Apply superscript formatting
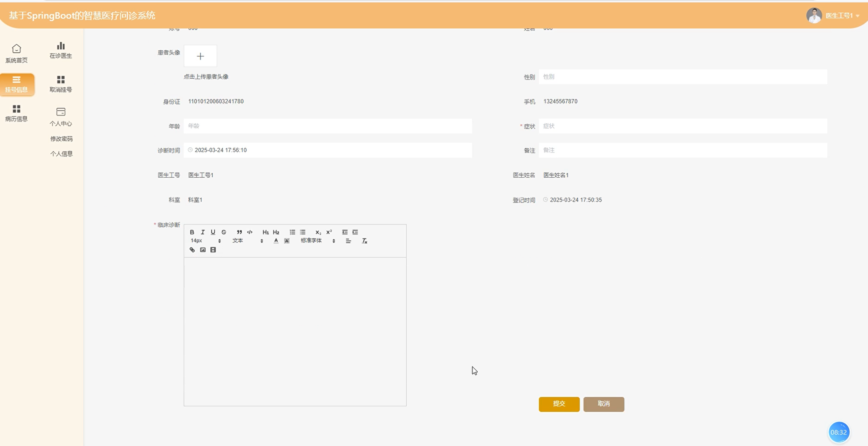The height and width of the screenshot is (446, 868). coord(329,232)
